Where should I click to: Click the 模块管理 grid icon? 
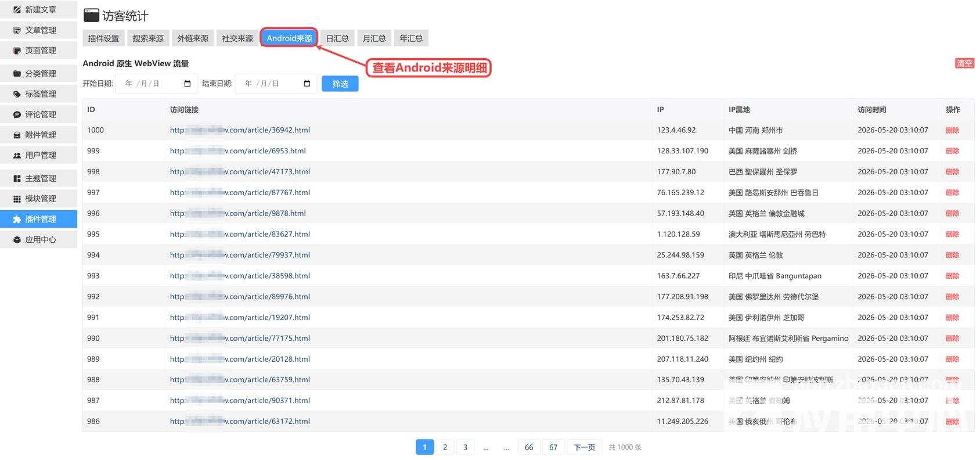pyautogui.click(x=17, y=199)
